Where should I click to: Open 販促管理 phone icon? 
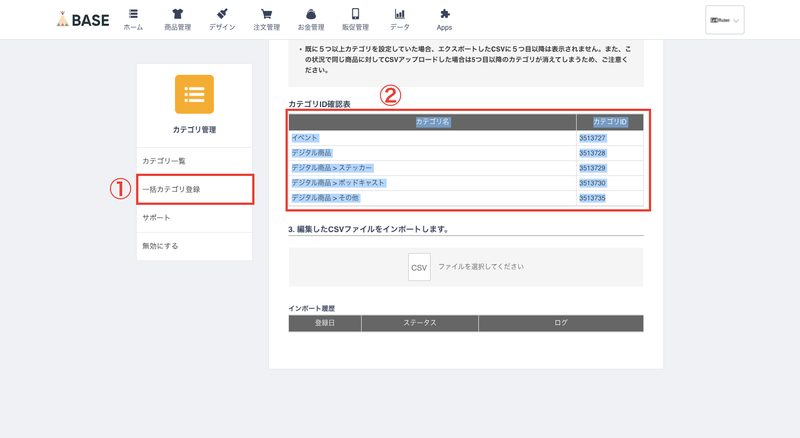pos(355,14)
